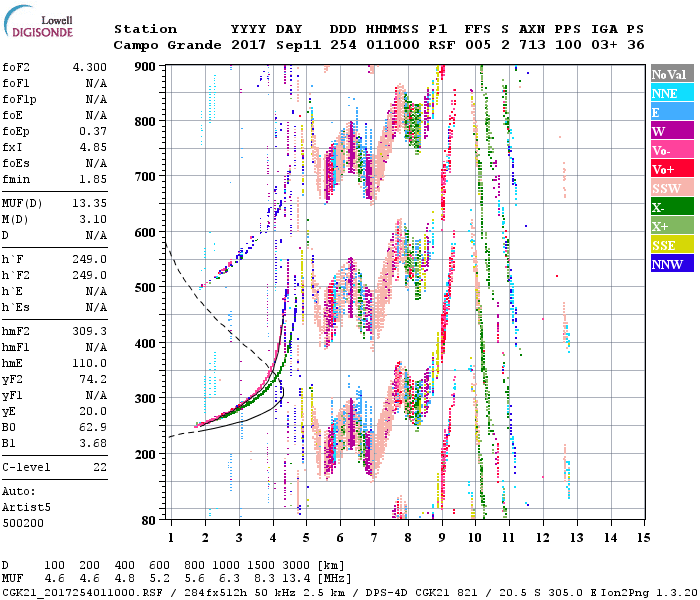Click the 900 km height axis label
700x600 pixels.
145,67
